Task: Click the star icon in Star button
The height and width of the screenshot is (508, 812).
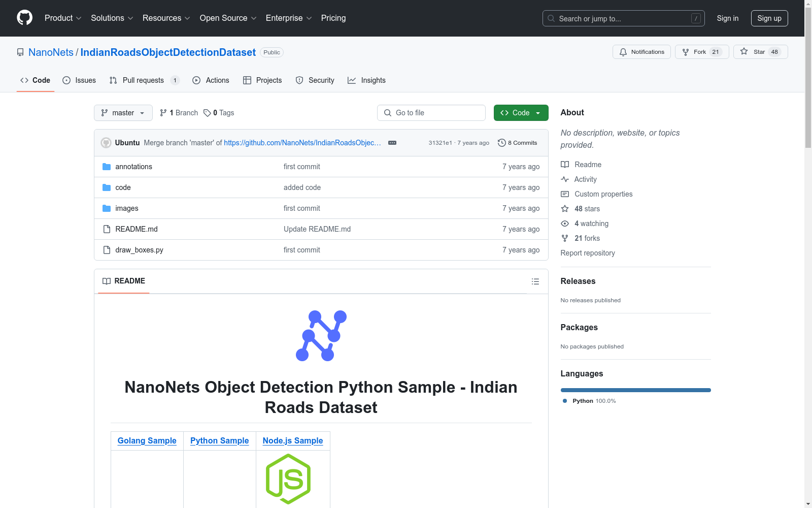Action: (744, 51)
